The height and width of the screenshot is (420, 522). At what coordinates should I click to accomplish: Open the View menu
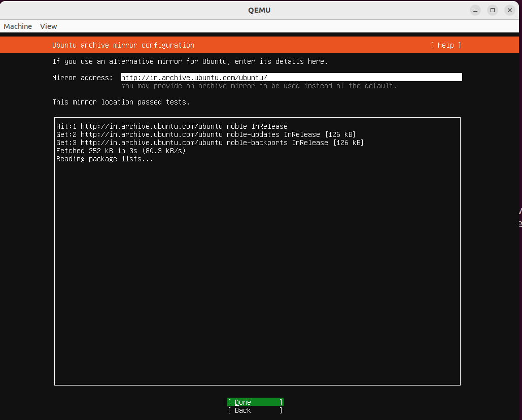[x=48, y=26]
